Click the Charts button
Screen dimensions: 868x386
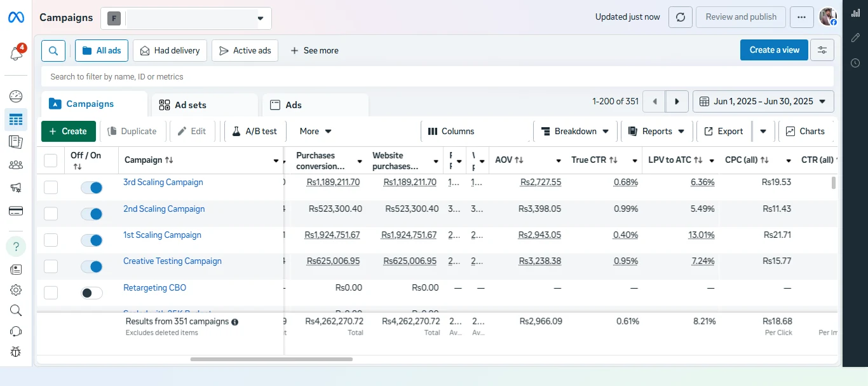click(805, 131)
